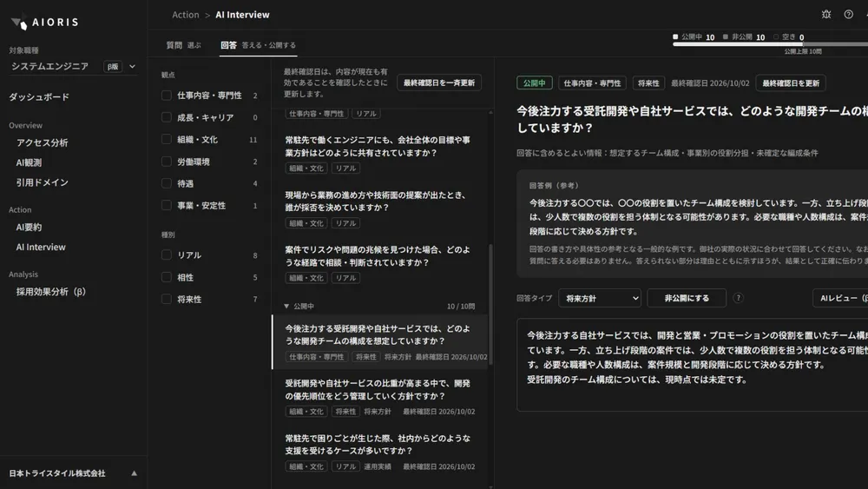Select question 案件でリスクや問題の兆候を見つけた場合

pyautogui.click(x=380, y=263)
